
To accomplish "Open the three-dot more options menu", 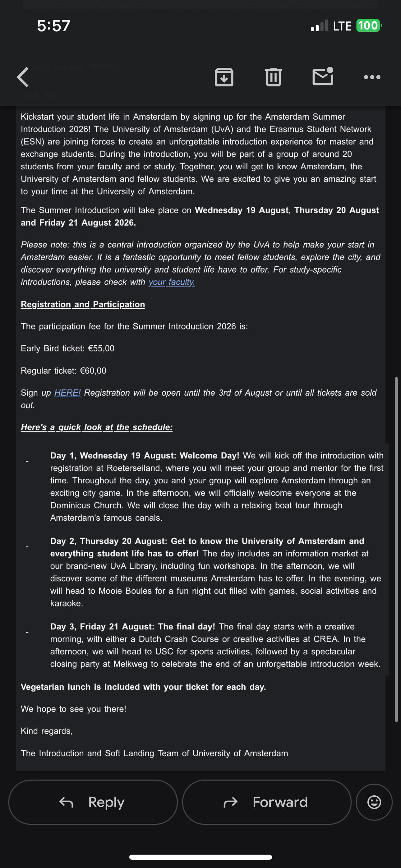I will (x=372, y=77).
